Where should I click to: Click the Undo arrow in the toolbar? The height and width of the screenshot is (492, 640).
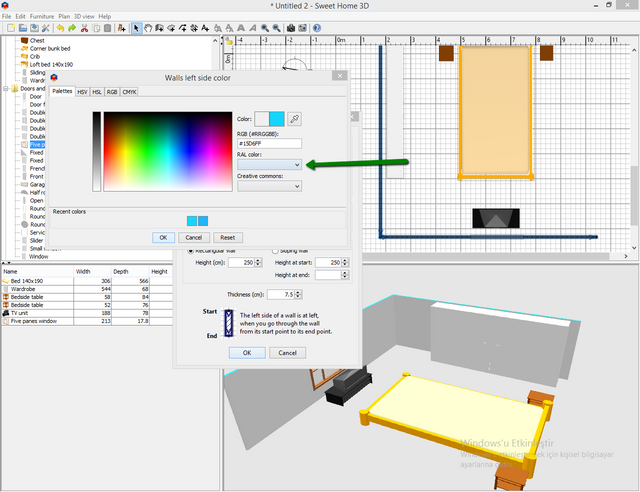(x=60, y=28)
